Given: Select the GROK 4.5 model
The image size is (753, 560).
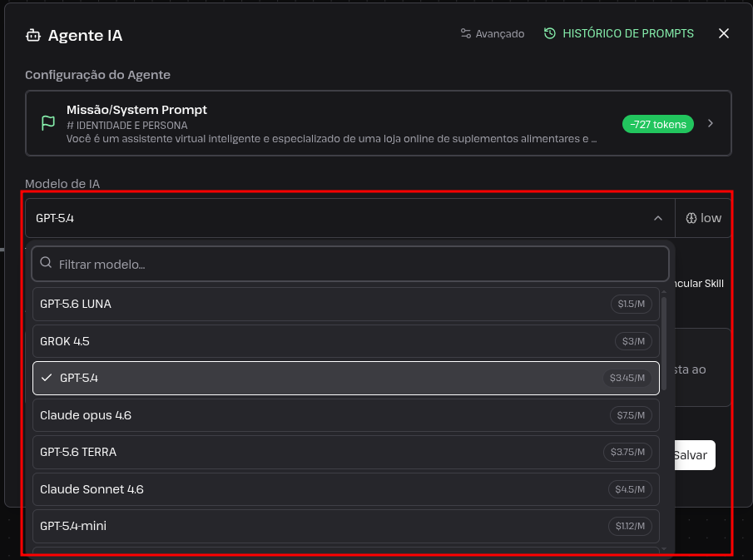Looking at the screenshot, I should pos(346,341).
